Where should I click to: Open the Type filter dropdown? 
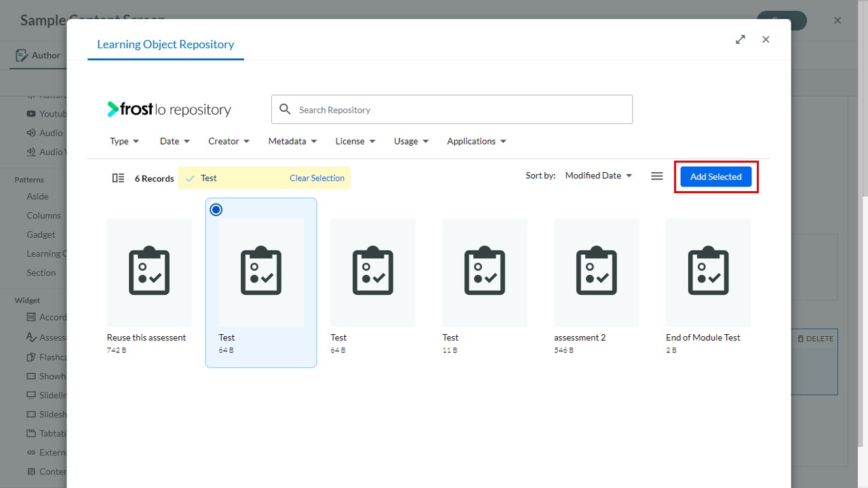coord(124,141)
